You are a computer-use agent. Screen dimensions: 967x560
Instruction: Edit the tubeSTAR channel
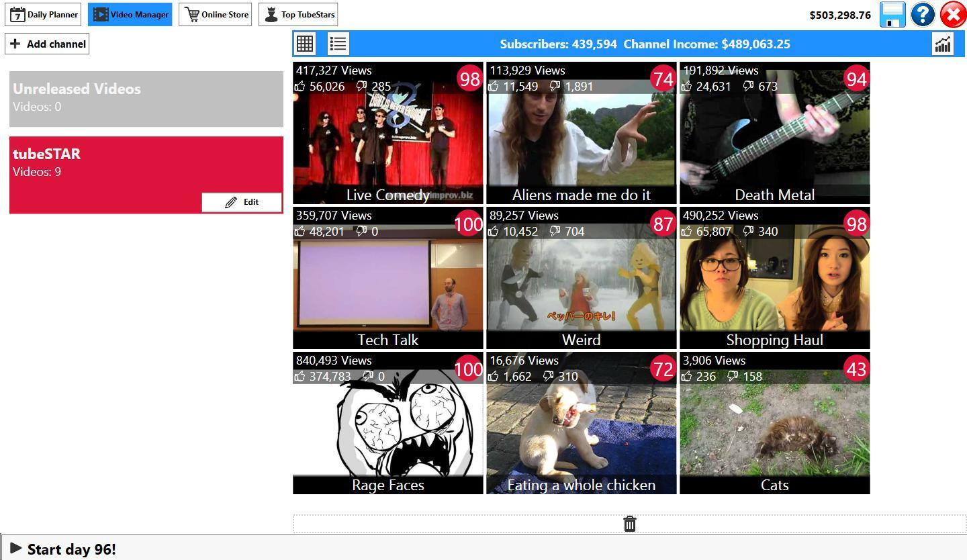(x=242, y=202)
